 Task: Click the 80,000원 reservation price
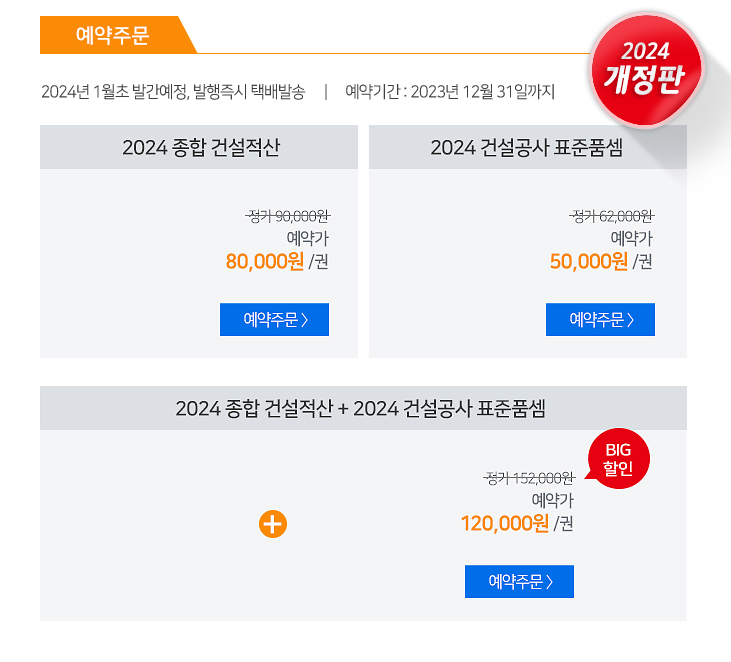point(265,262)
